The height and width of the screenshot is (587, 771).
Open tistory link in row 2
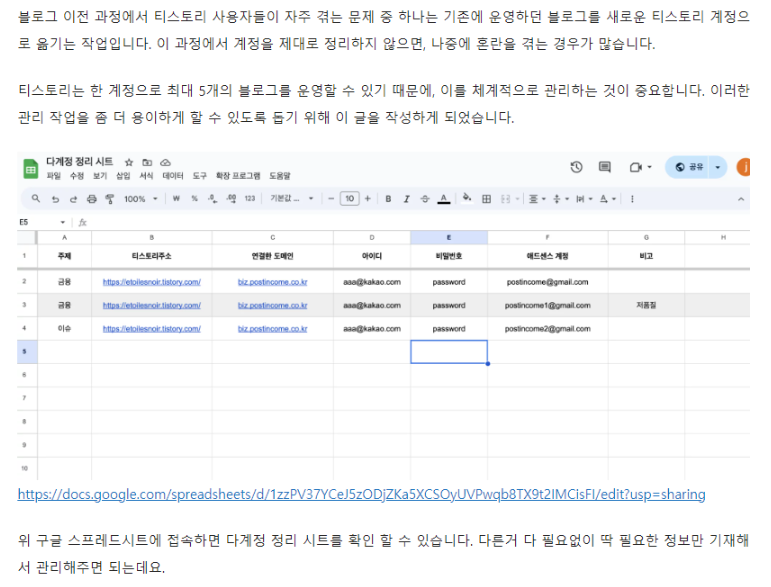click(151, 282)
